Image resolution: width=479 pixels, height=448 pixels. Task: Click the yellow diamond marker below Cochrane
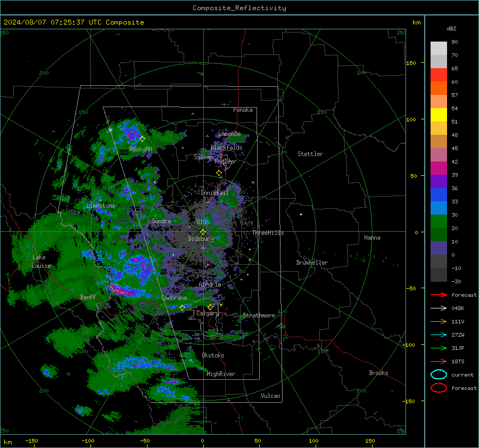pyautogui.click(x=182, y=307)
